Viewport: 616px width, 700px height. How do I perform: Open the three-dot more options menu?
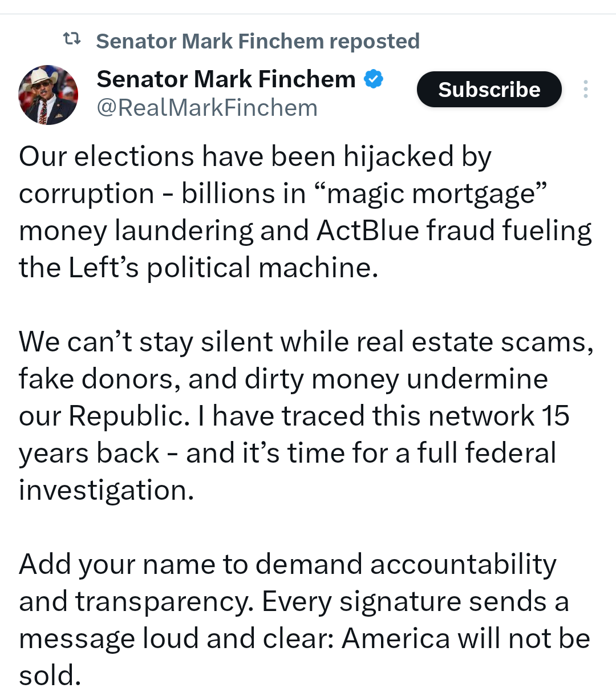(585, 90)
